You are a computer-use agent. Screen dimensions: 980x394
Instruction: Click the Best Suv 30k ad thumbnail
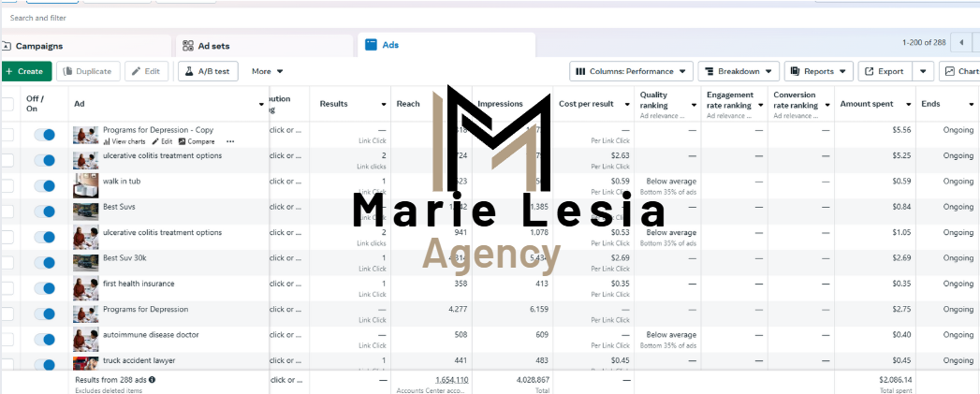(x=85, y=263)
